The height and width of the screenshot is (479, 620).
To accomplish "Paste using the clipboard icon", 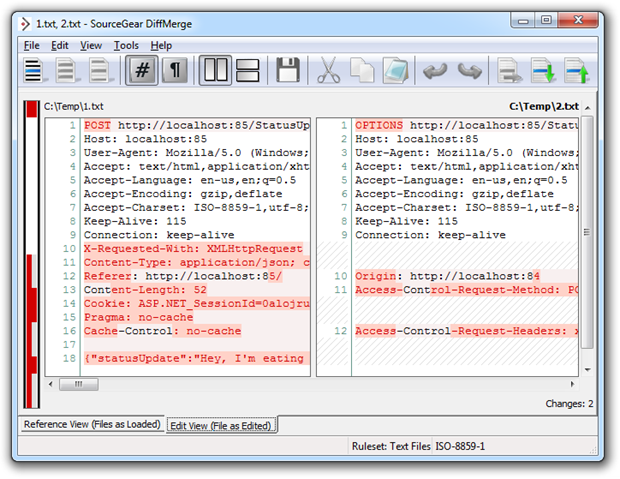I will coord(395,70).
